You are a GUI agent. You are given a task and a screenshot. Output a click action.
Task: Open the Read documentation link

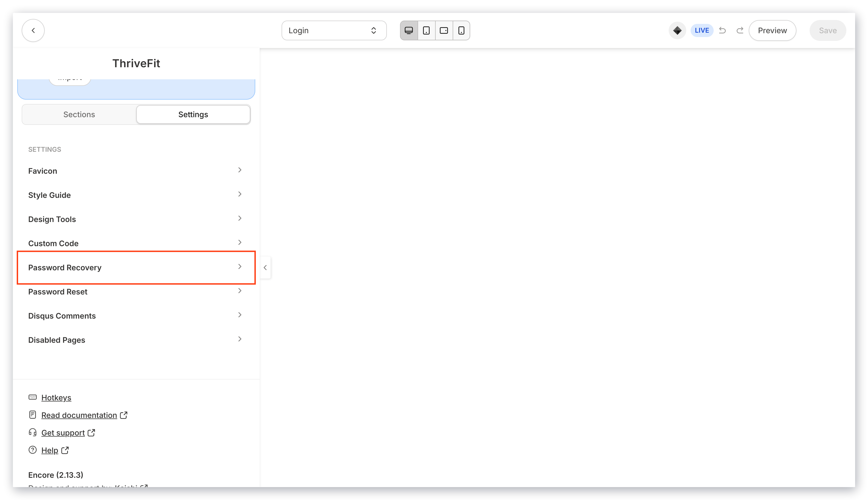coord(79,415)
